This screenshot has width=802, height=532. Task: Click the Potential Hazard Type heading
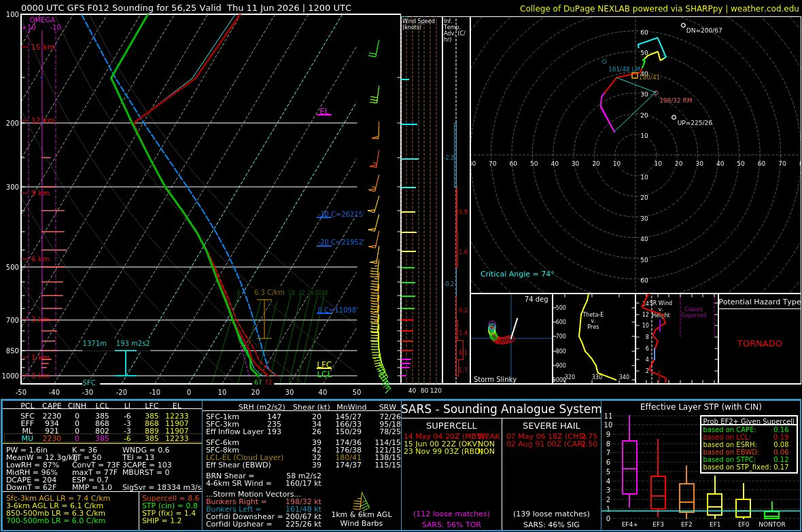(759, 302)
